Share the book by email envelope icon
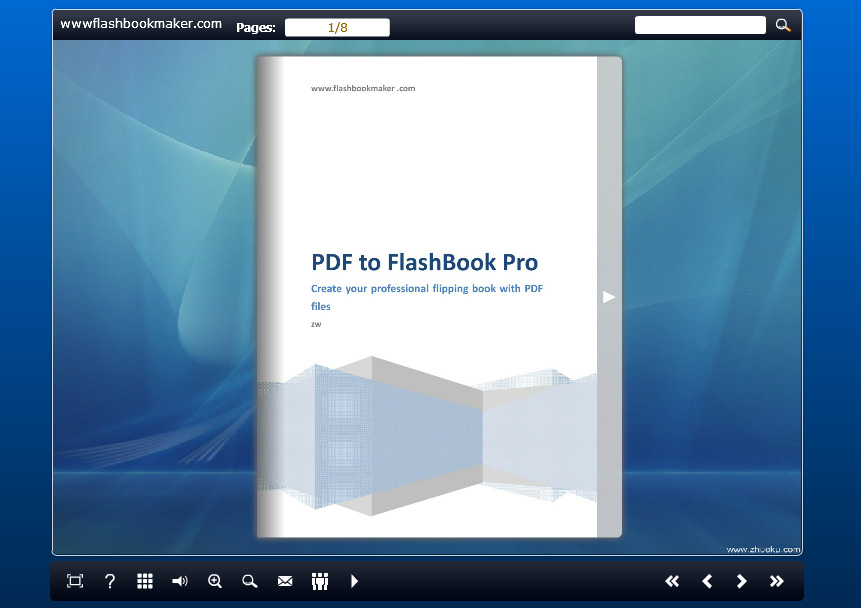 coord(285,581)
